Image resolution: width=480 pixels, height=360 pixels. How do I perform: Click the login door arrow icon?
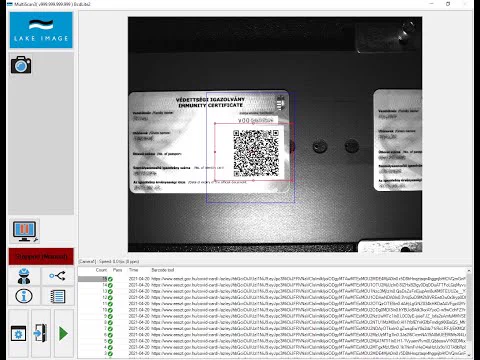coord(41,333)
